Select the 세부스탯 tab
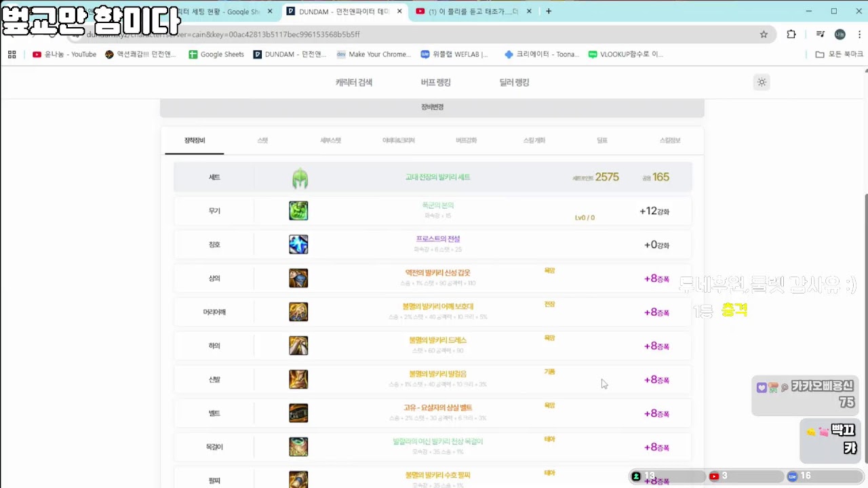This screenshot has height=488, width=868. [330, 140]
